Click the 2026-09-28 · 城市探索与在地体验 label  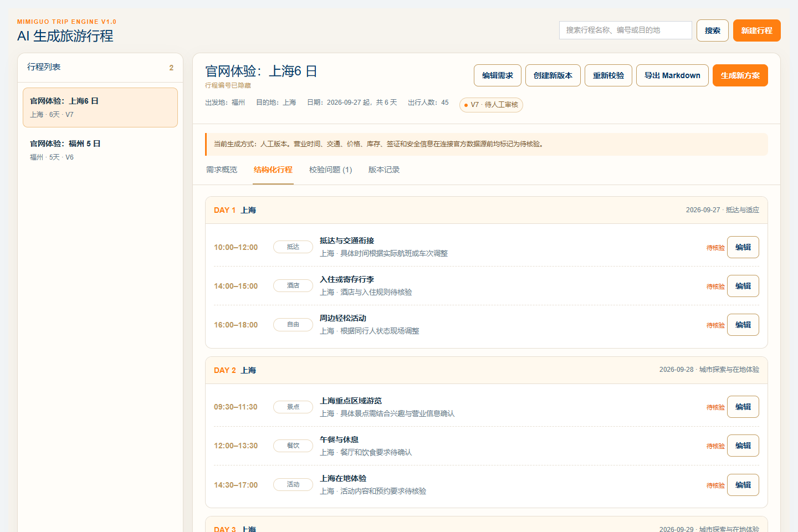click(x=709, y=370)
